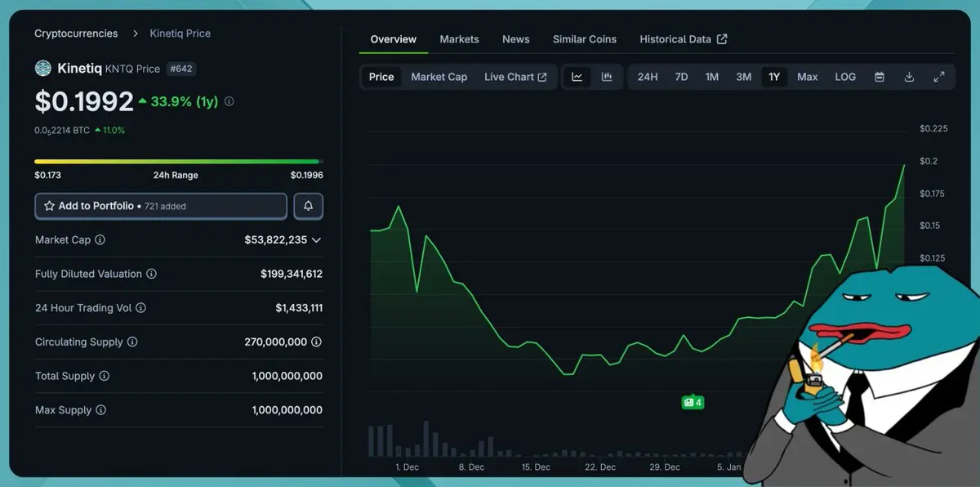Open the News tab

pyautogui.click(x=515, y=39)
